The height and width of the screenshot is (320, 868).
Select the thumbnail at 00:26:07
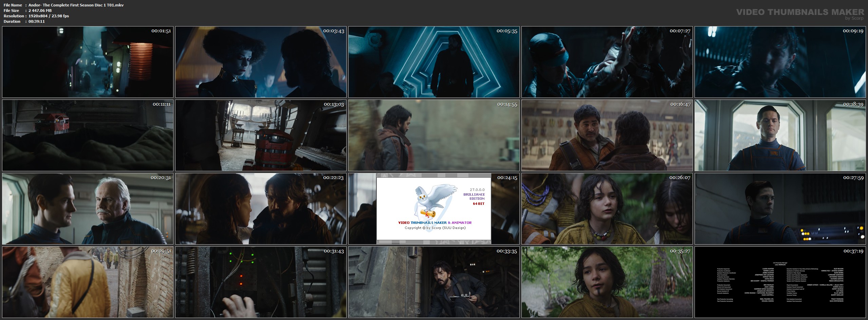click(x=607, y=209)
